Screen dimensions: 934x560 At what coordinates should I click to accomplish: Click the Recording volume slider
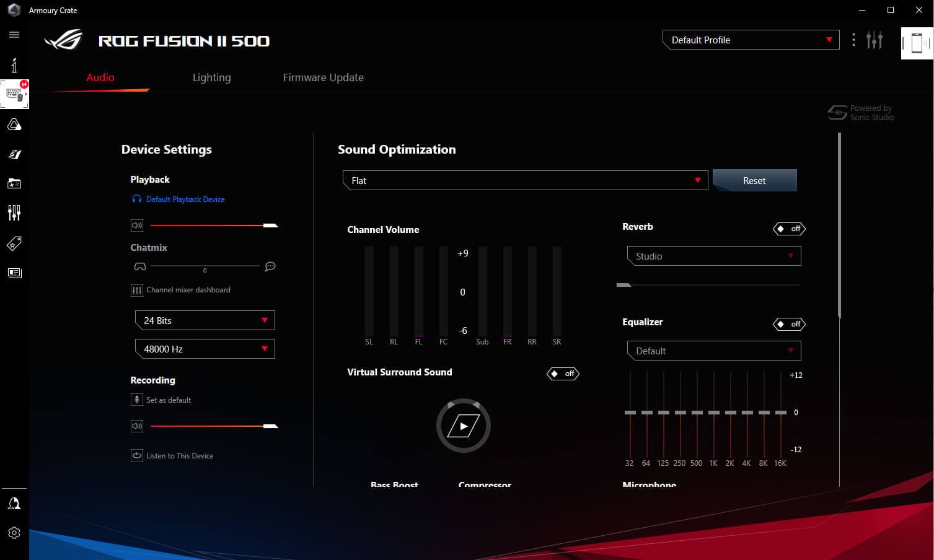[x=214, y=426]
